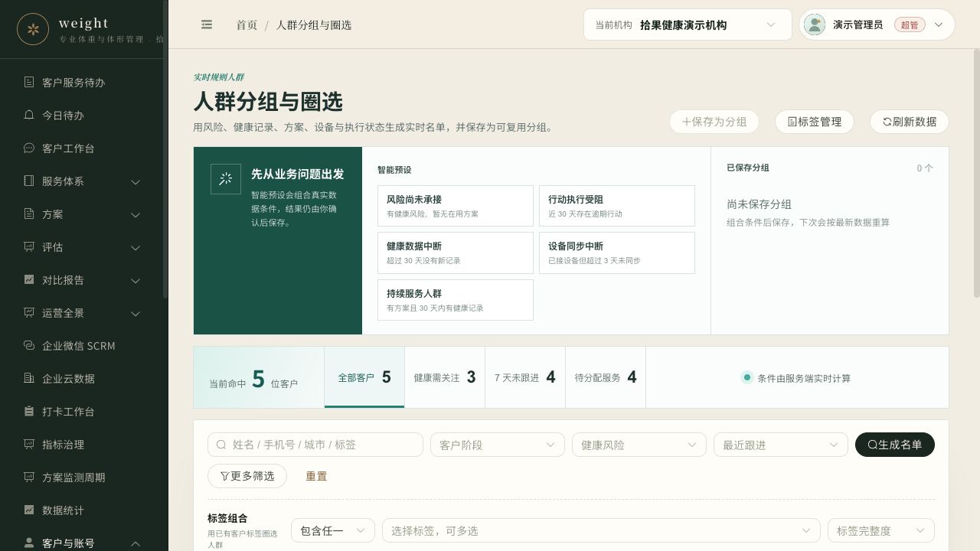Toggle the sidebar collapse menu icon
Screen dimensions: 980x551
point(207,24)
